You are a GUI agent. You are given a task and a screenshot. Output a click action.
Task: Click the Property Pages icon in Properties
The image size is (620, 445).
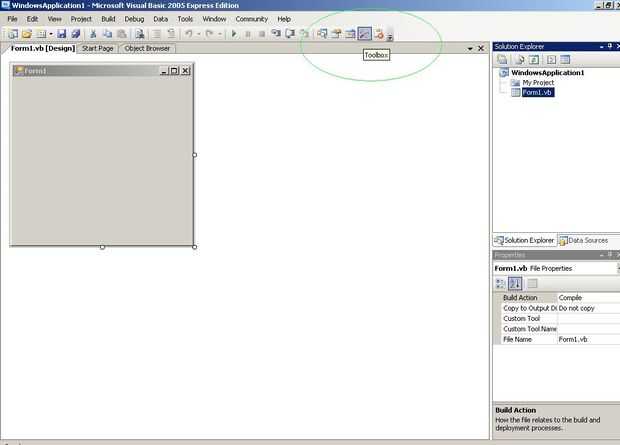tap(532, 283)
